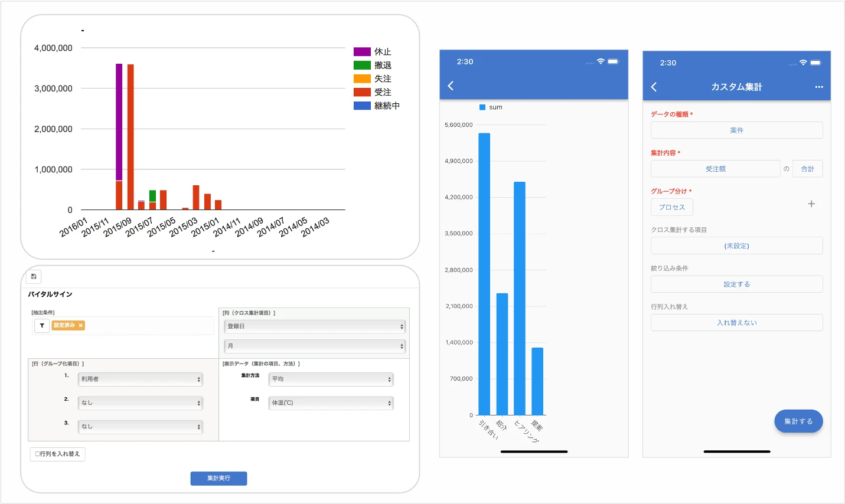Remove the 設定済み filter tag
Screen dimensions: 845x504
pos(81,326)
